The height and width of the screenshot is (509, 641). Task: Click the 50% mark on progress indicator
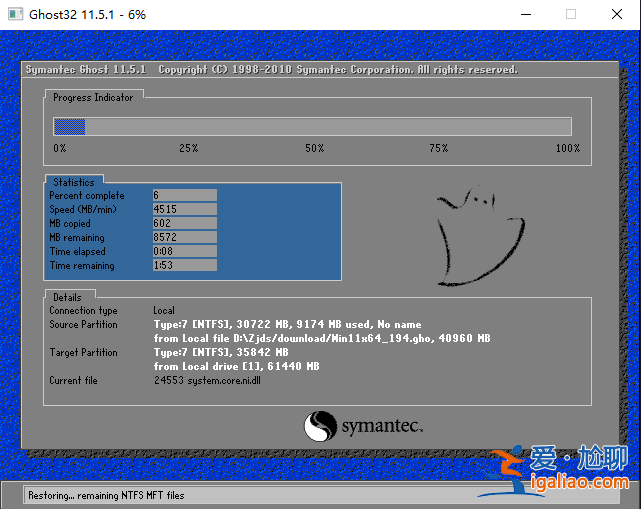315,148
